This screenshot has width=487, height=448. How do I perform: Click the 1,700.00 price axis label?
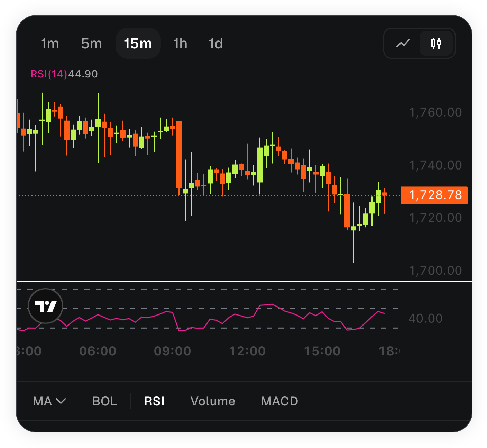435,270
